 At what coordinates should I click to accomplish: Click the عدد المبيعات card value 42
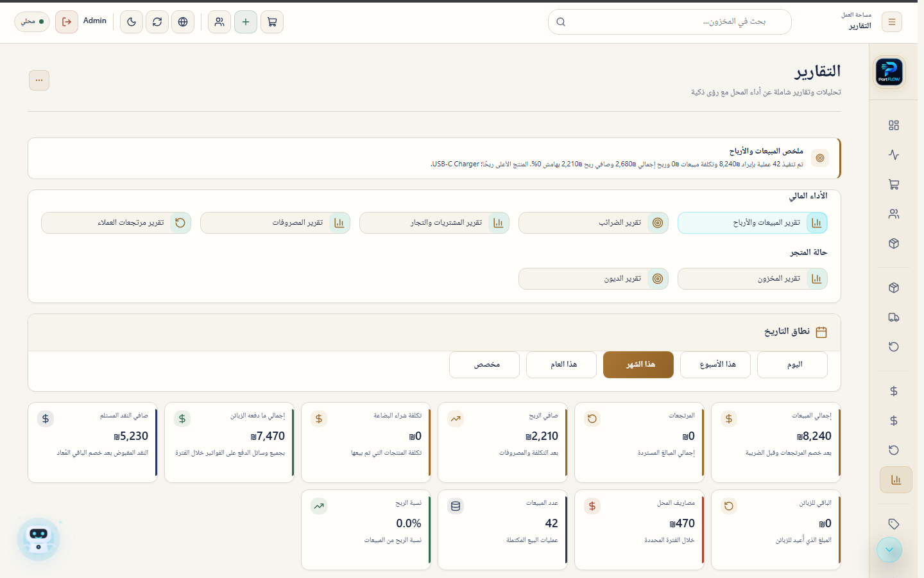pos(552,523)
